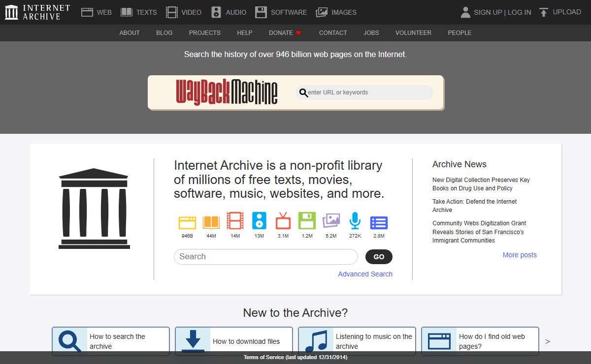Open the Advanced Search link
This screenshot has height=364, width=591.
point(365,274)
